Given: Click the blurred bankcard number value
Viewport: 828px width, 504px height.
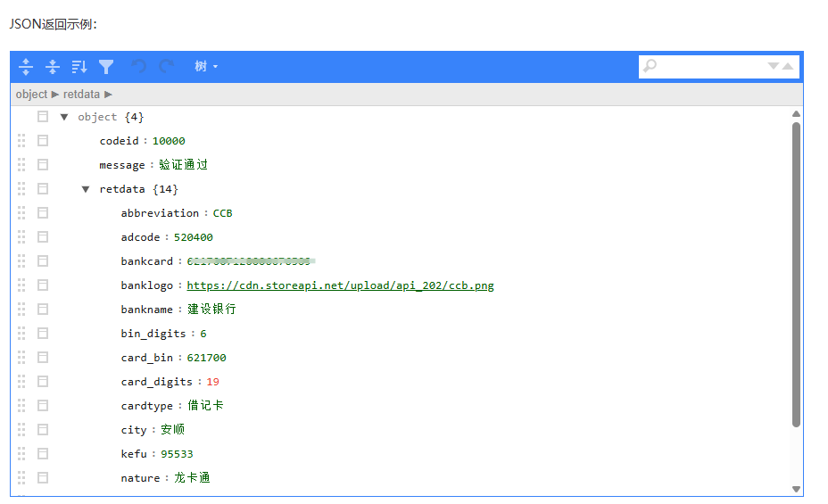Looking at the screenshot, I should pyautogui.click(x=251, y=261).
